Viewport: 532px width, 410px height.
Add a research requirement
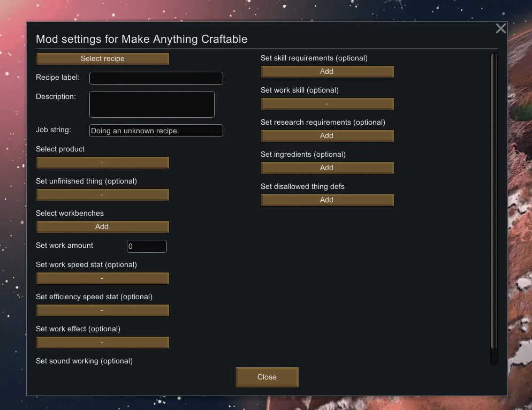327,136
